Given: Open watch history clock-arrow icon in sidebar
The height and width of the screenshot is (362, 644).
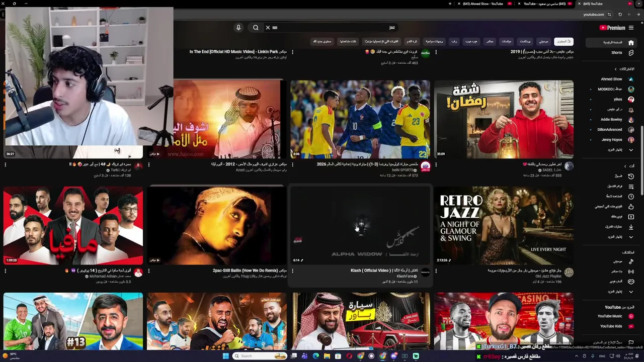Looking at the screenshot, I should point(631,176).
